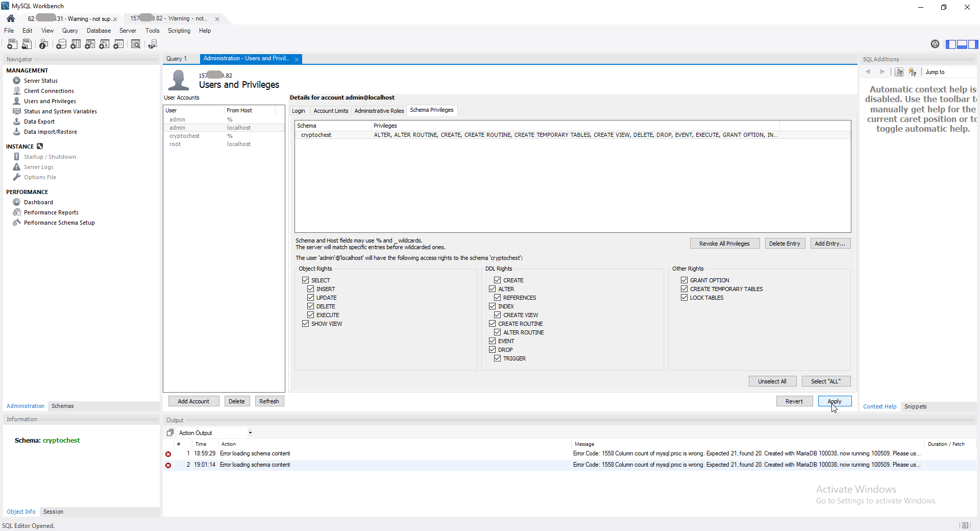The height and width of the screenshot is (531, 980).
Task: Click Revoke All Privileges button
Action: [724, 244]
